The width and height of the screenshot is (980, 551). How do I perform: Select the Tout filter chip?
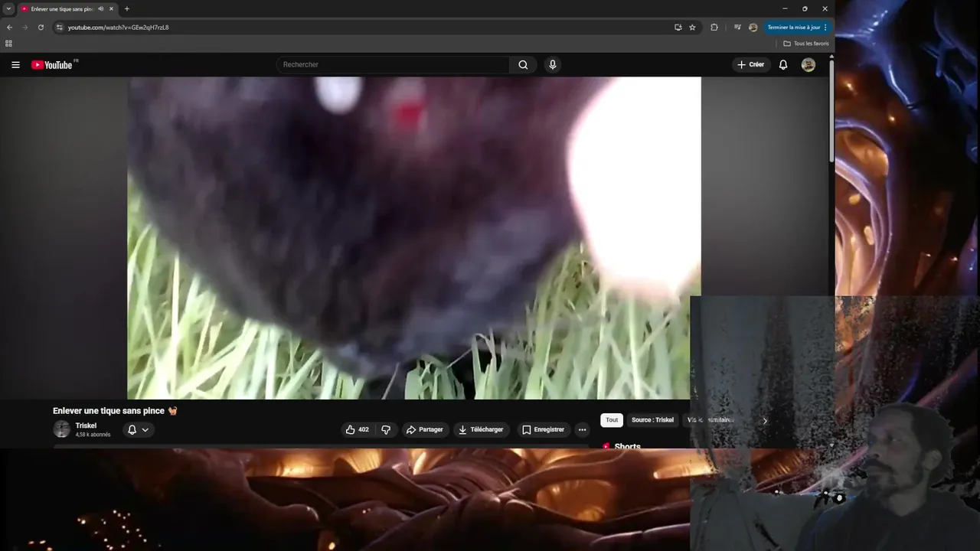click(x=612, y=420)
